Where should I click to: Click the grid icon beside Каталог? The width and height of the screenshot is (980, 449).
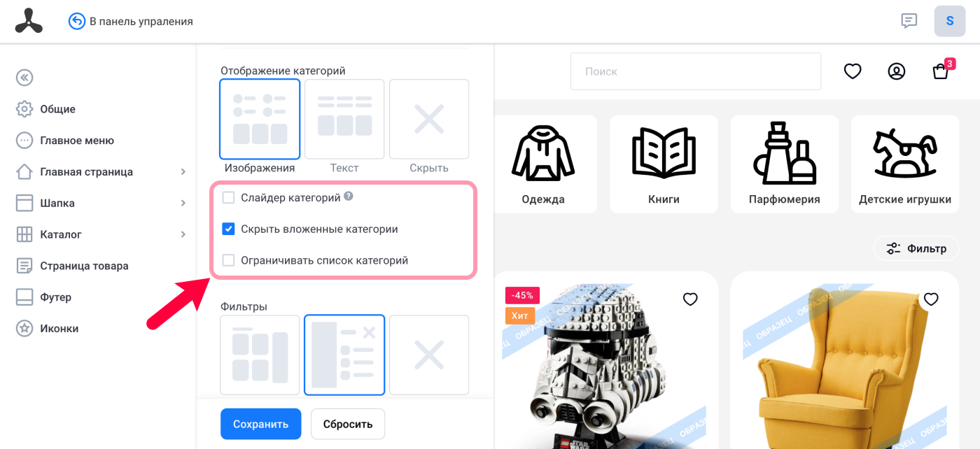24,234
